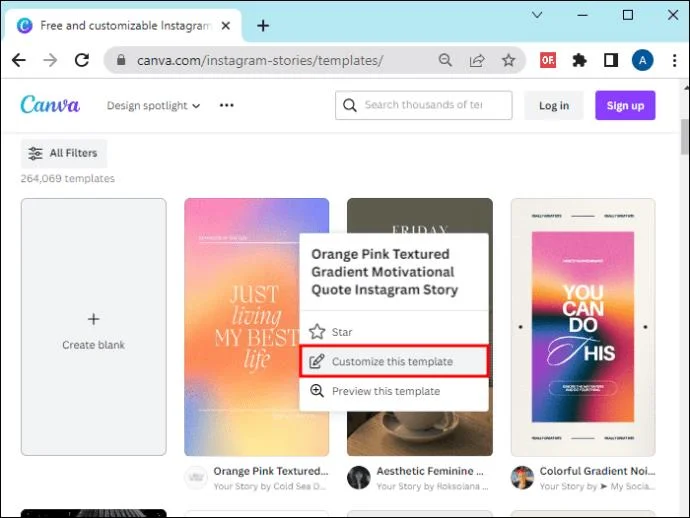Click the Create blank card
Image resolution: width=690 pixels, height=518 pixels.
pos(94,327)
